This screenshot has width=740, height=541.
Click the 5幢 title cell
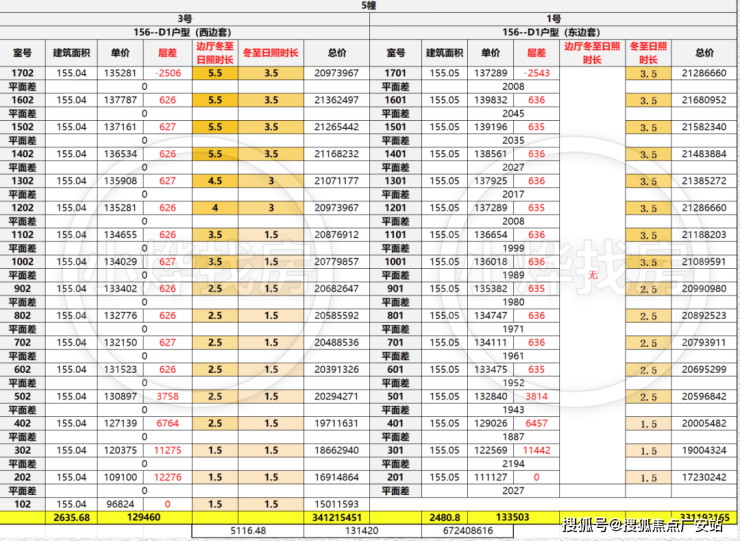click(x=370, y=6)
